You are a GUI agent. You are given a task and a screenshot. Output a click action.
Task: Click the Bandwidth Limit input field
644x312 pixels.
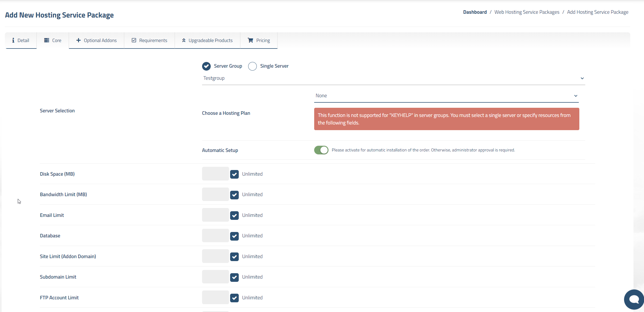point(215,194)
